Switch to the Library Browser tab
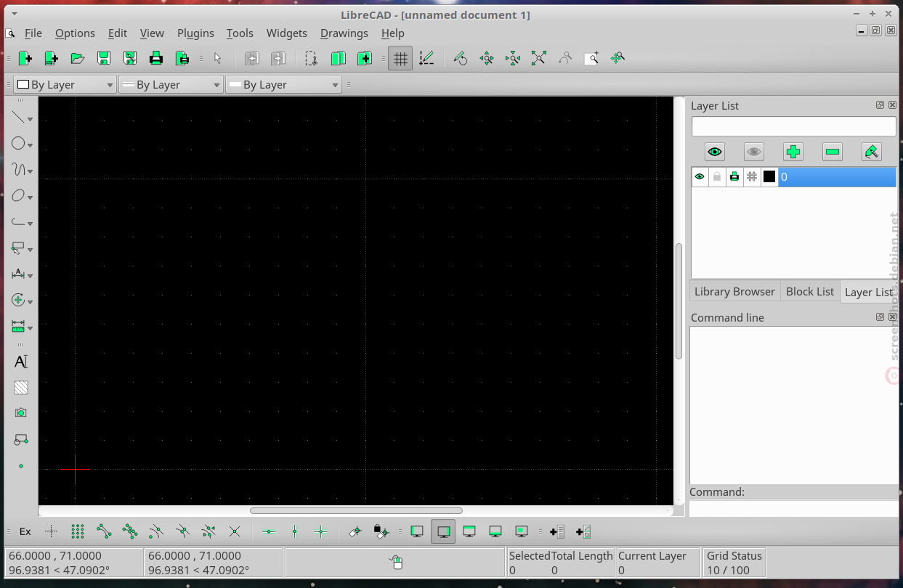 [734, 292]
